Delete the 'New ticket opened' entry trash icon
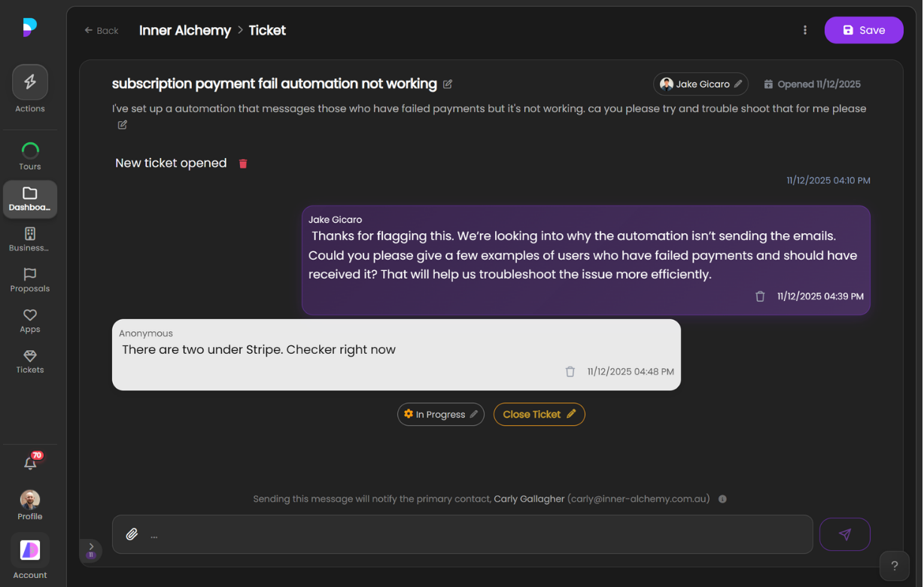This screenshot has width=924, height=587. point(242,163)
